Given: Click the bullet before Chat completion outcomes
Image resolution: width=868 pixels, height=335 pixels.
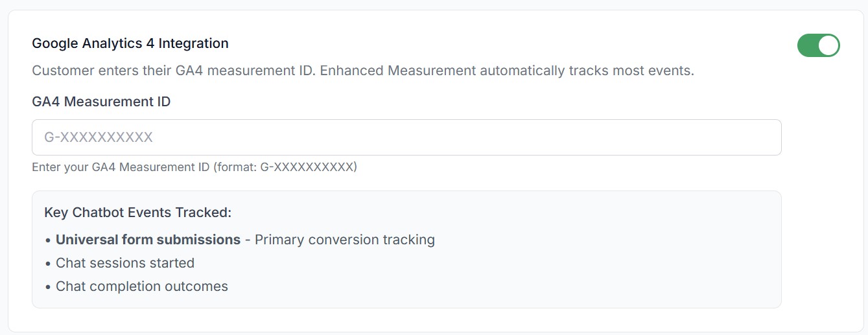Looking at the screenshot, I should (48, 287).
